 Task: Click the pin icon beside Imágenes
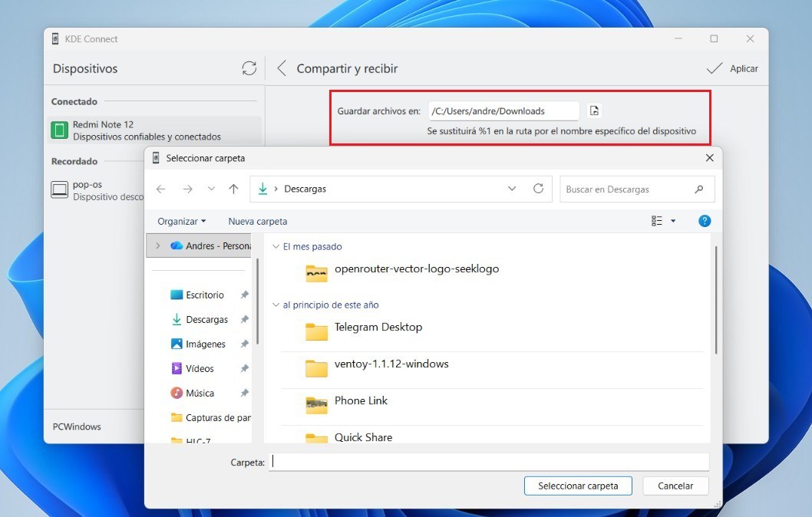[244, 344]
